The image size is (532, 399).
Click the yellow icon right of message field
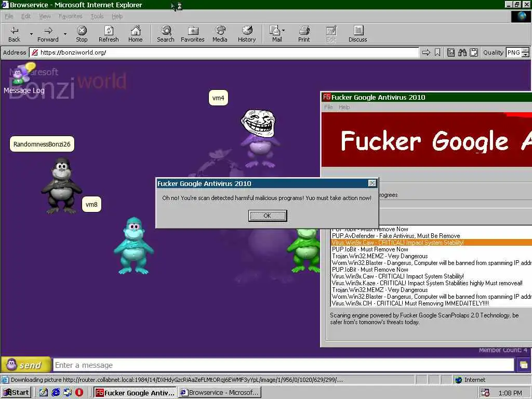524,365
